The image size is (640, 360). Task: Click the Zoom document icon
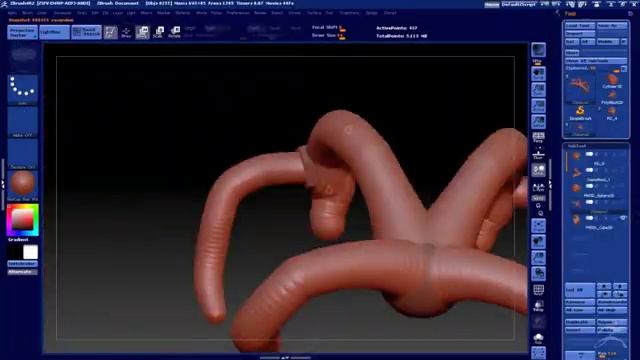[x=539, y=90]
